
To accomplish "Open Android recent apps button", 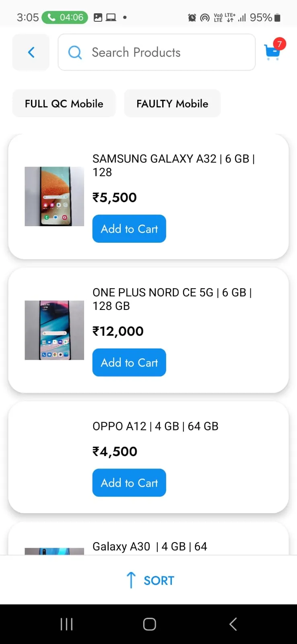I will 66,624.
